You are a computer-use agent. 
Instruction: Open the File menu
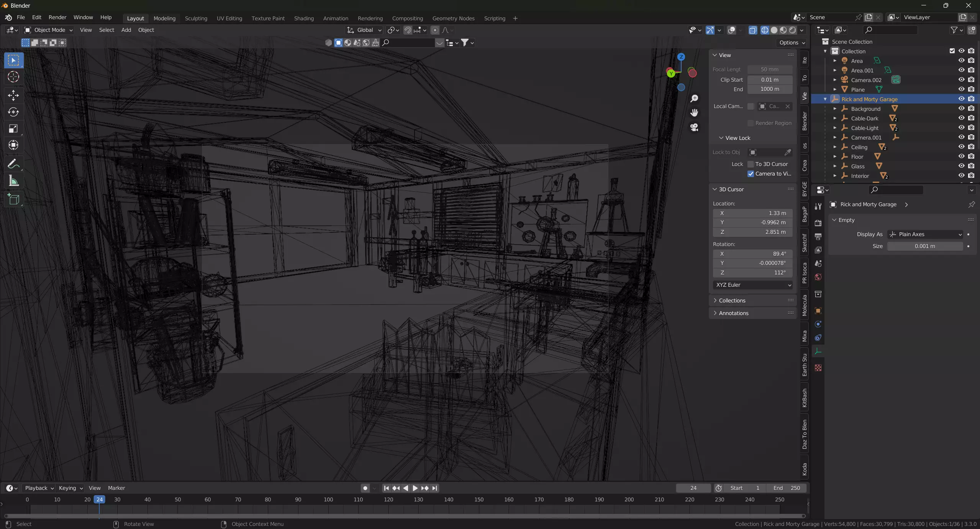pos(21,18)
